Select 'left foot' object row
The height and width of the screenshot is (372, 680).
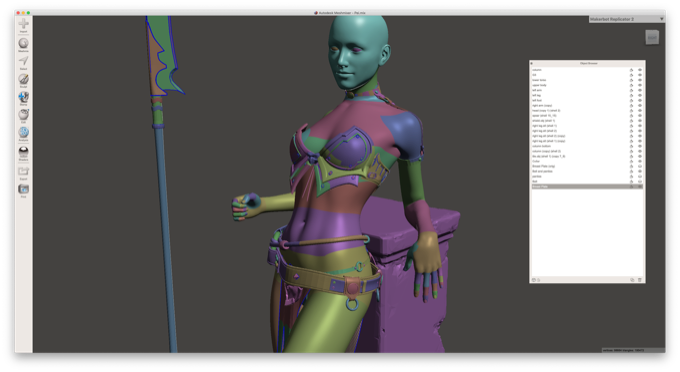(587, 100)
